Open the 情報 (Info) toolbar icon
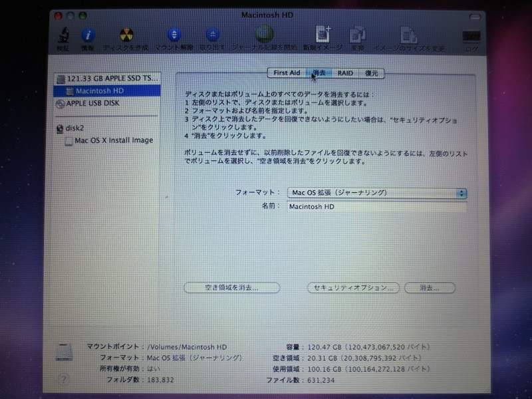The width and height of the screenshot is (532, 399). (88, 35)
